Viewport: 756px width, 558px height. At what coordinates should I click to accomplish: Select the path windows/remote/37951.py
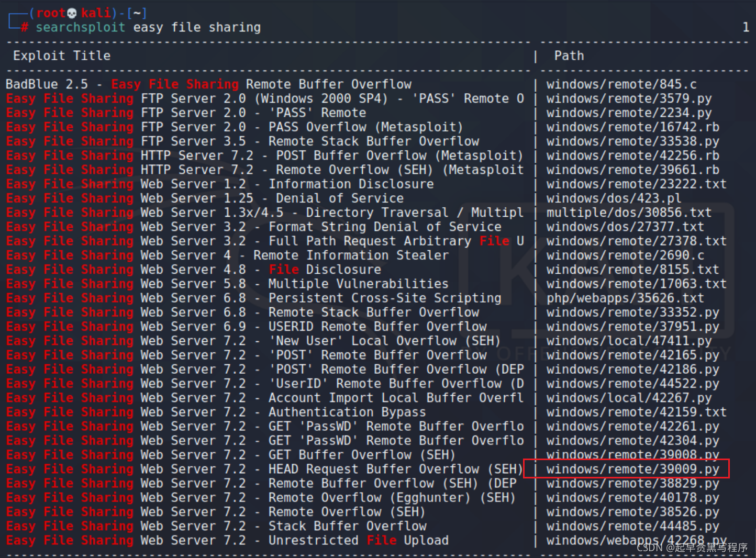pos(632,327)
